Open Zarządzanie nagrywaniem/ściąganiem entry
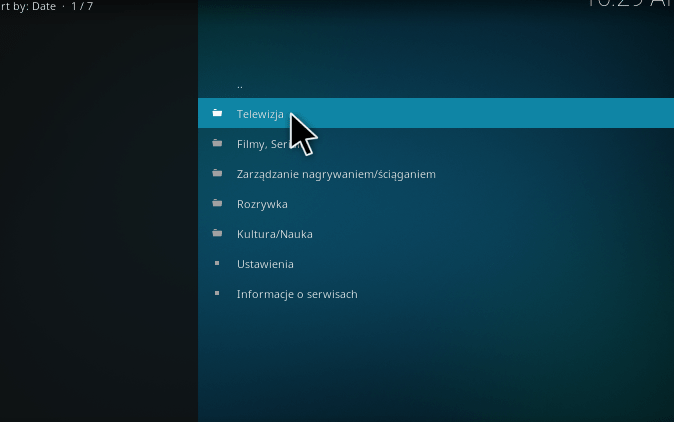Screen dimensions: 674x422 pos(435,174)
